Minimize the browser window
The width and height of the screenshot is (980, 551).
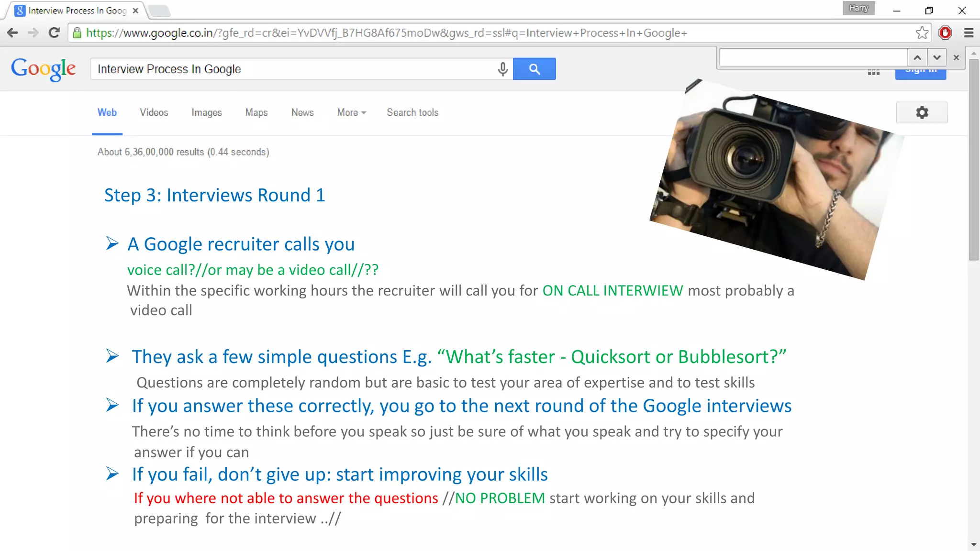(897, 11)
